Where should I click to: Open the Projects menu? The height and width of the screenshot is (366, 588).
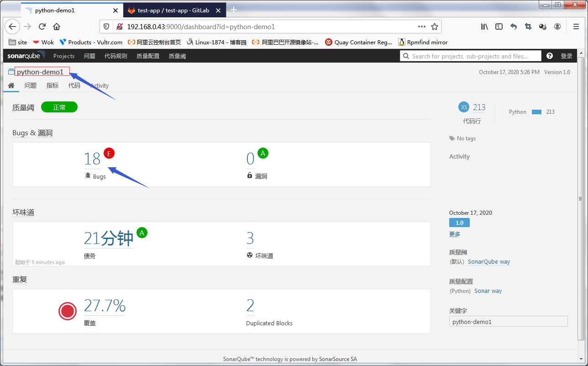coord(64,56)
